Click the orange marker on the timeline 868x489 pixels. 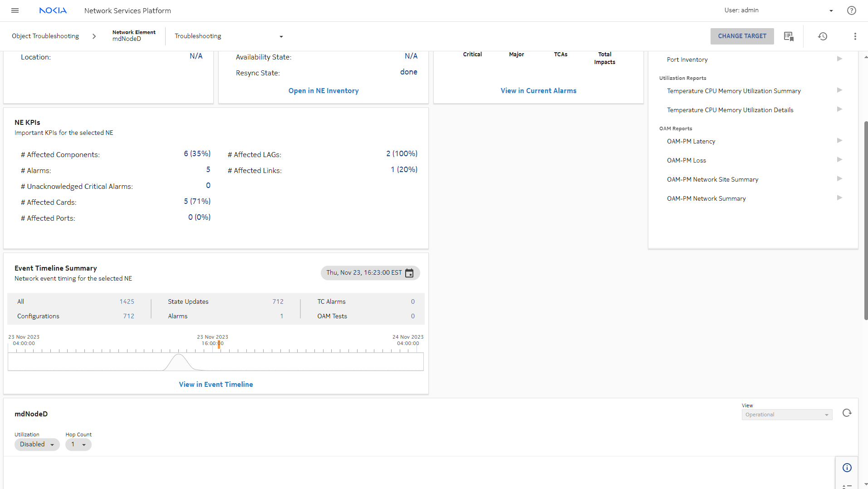(219, 344)
